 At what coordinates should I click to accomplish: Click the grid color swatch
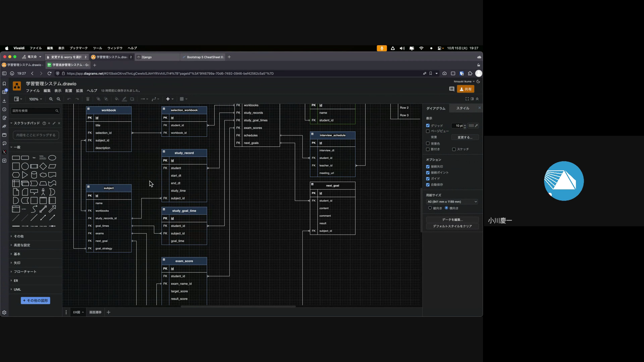(471, 126)
